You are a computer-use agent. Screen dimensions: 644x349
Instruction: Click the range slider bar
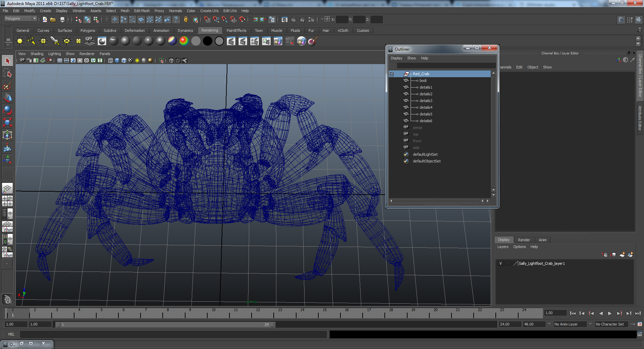tap(165, 325)
